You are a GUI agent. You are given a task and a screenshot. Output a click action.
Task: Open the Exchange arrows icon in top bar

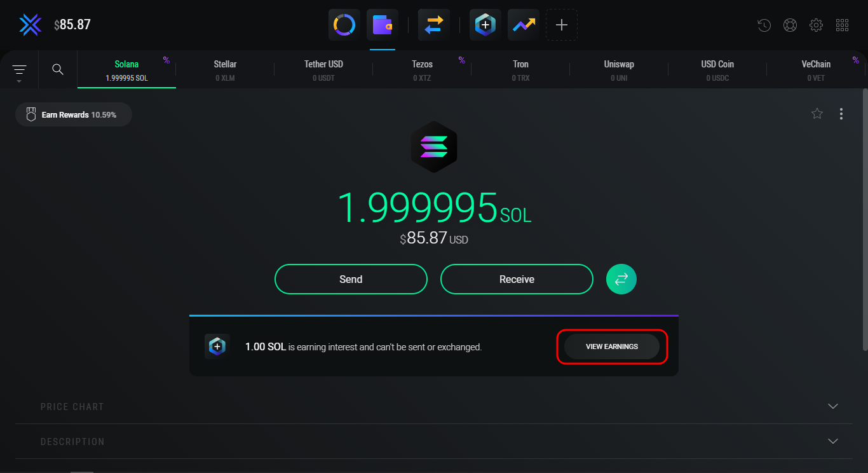[x=434, y=25]
